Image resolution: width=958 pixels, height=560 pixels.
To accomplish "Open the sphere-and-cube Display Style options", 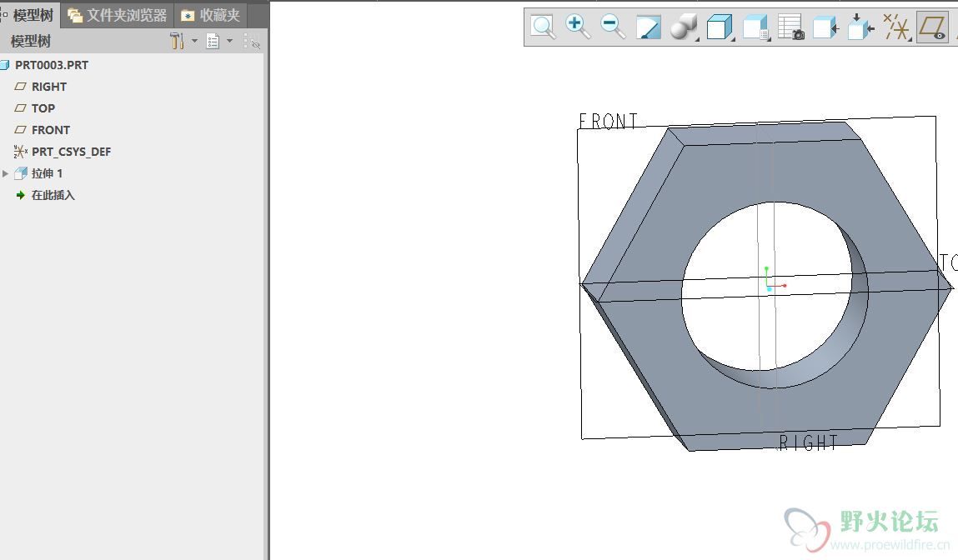I will 684,27.
